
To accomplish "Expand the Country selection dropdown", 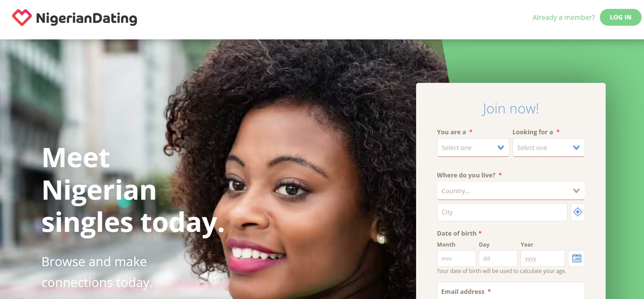I will coord(511,191).
